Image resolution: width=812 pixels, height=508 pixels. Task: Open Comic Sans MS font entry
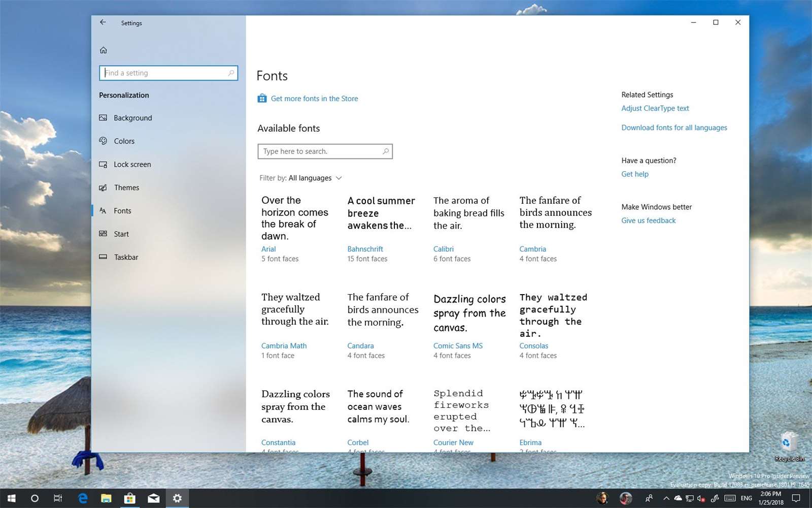[458, 345]
